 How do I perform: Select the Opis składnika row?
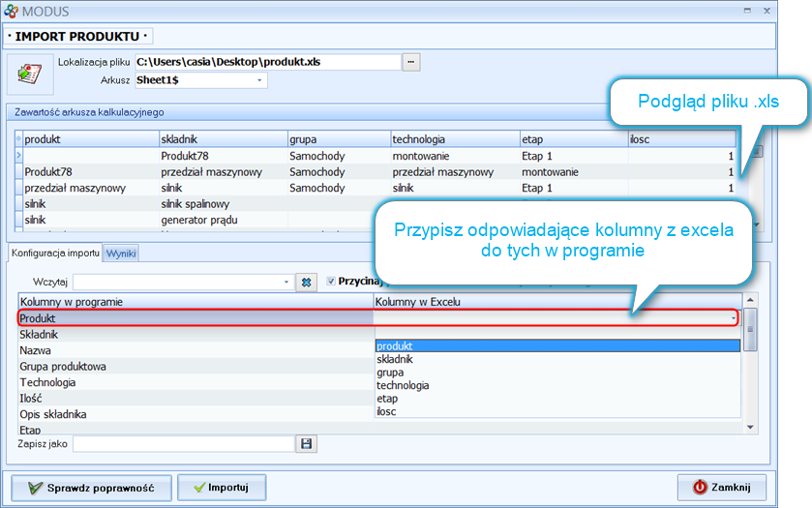tap(195, 414)
